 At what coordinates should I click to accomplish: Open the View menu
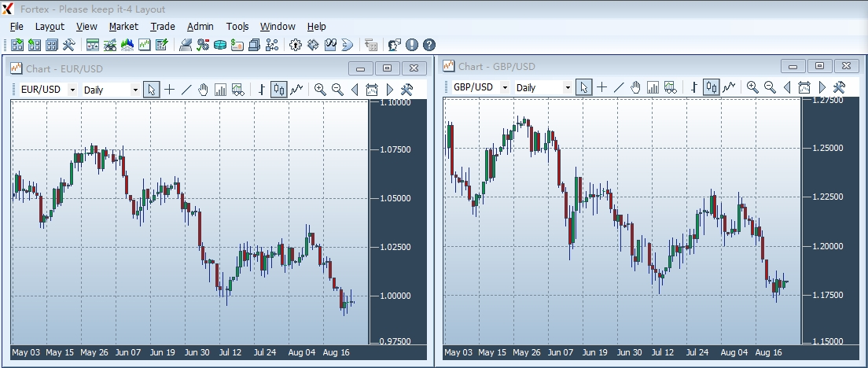[x=87, y=27]
